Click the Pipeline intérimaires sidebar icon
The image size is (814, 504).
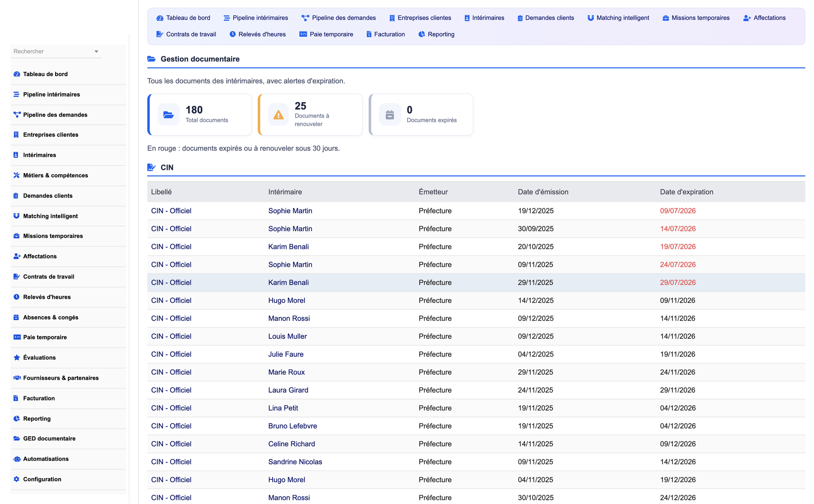(x=17, y=95)
